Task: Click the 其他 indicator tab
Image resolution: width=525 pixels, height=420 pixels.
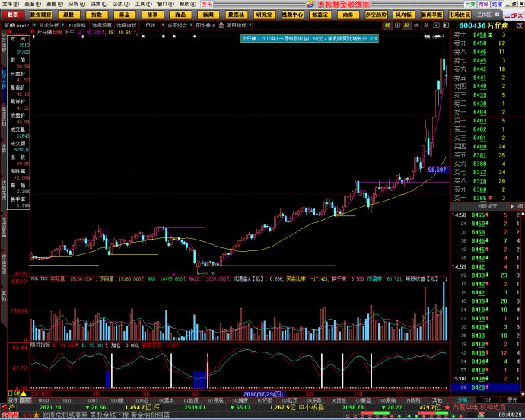Action: pos(437,400)
